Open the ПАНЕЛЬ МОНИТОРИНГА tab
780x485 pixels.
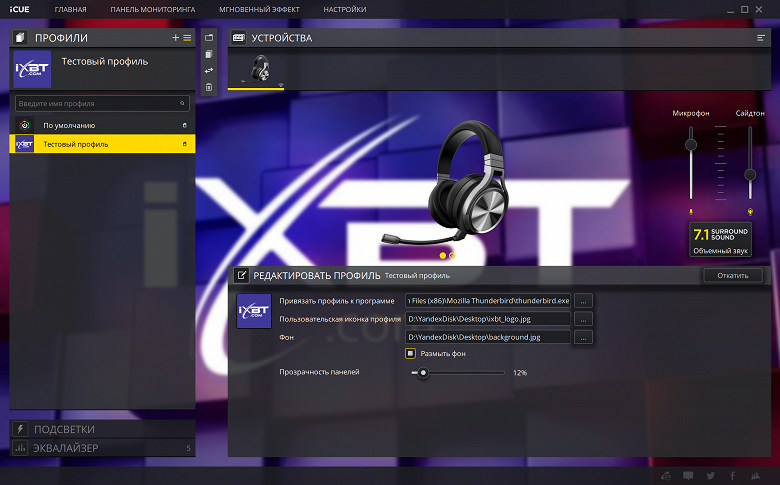tap(153, 9)
